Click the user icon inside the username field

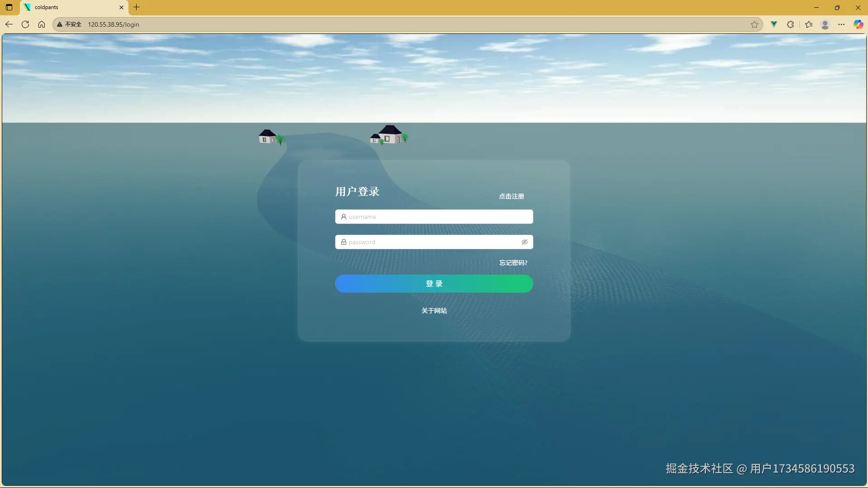(x=344, y=217)
